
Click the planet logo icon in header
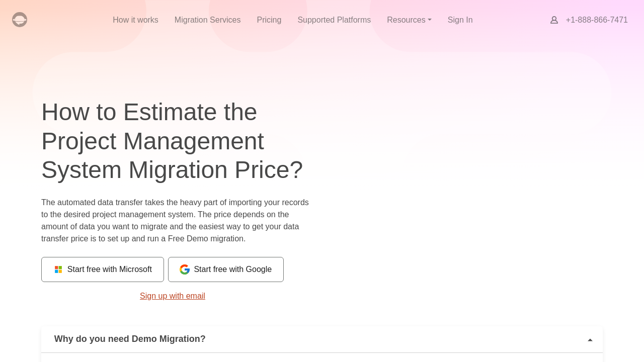pyautogui.click(x=20, y=20)
